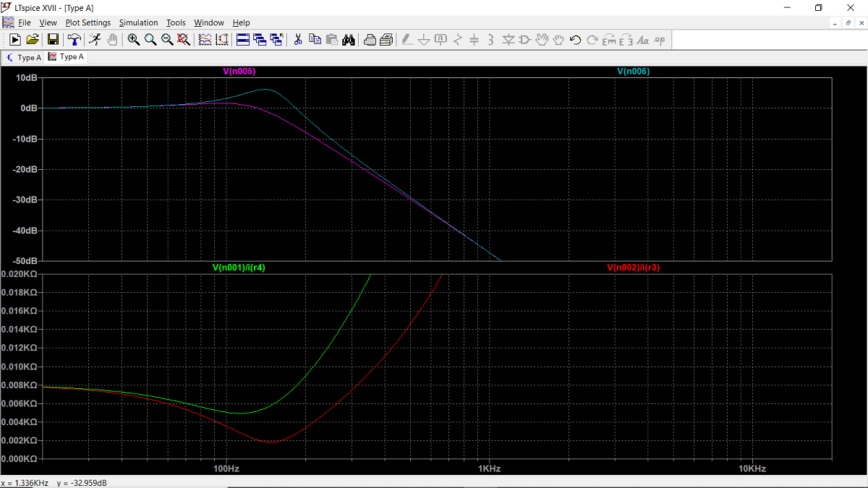Open the File menu

pyautogui.click(x=25, y=22)
